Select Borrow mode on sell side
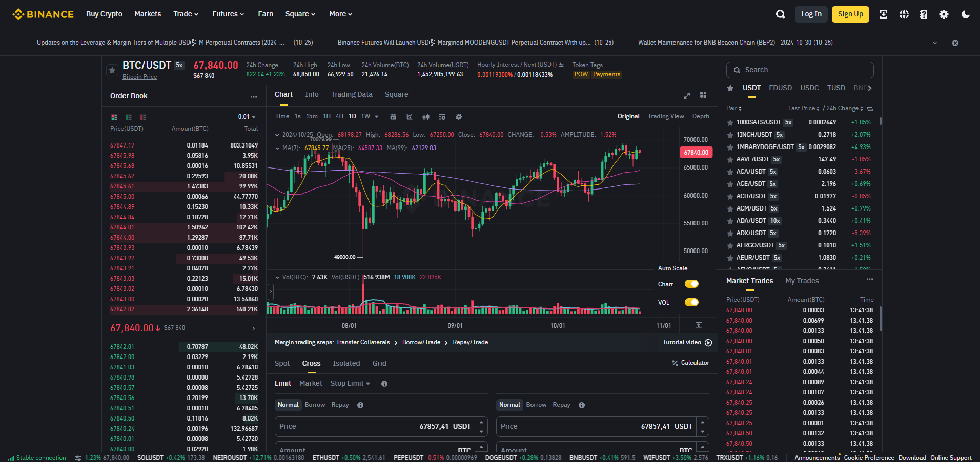The height and width of the screenshot is (462, 980). pyautogui.click(x=536, y=405)
